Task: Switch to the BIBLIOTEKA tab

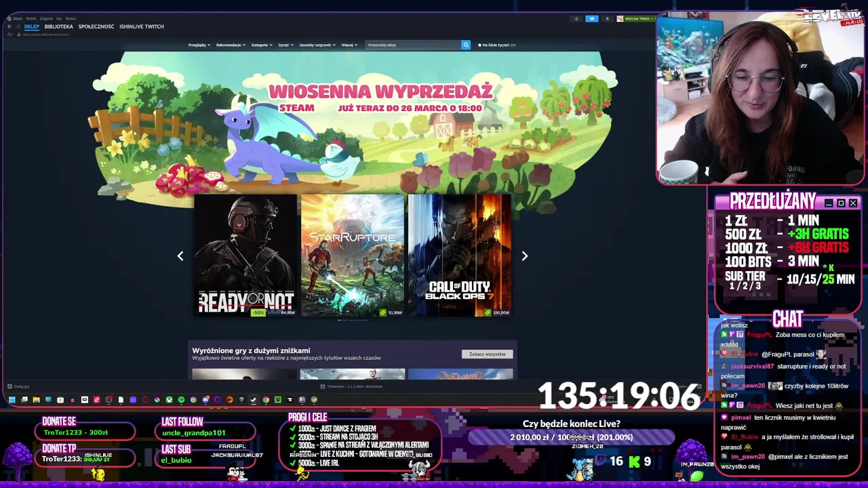Action: pos(59,26)
